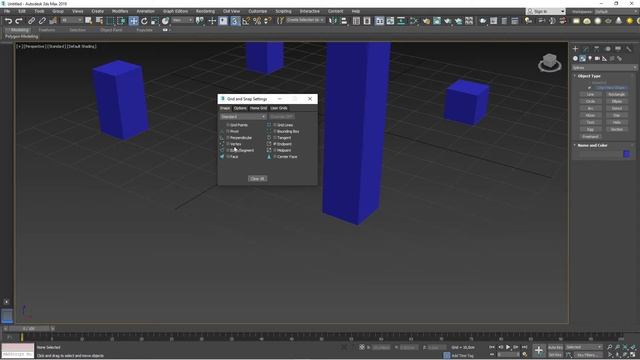Image resolution: width=640 pixels, height=360 pixels.
Task: Open the Hierarchy tab of the command panel
Action: click(x=597, y=49)
